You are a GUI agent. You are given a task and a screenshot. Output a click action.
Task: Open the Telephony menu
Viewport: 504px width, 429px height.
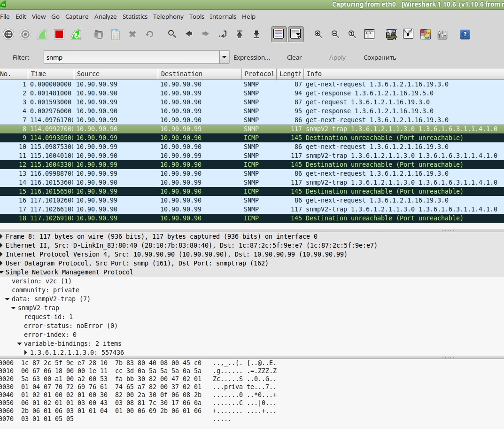pos(168,16)
